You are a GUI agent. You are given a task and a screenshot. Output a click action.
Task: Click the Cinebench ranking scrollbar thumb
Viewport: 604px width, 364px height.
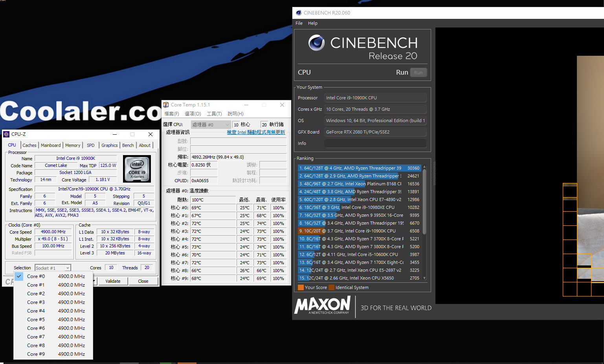[424, 202]
